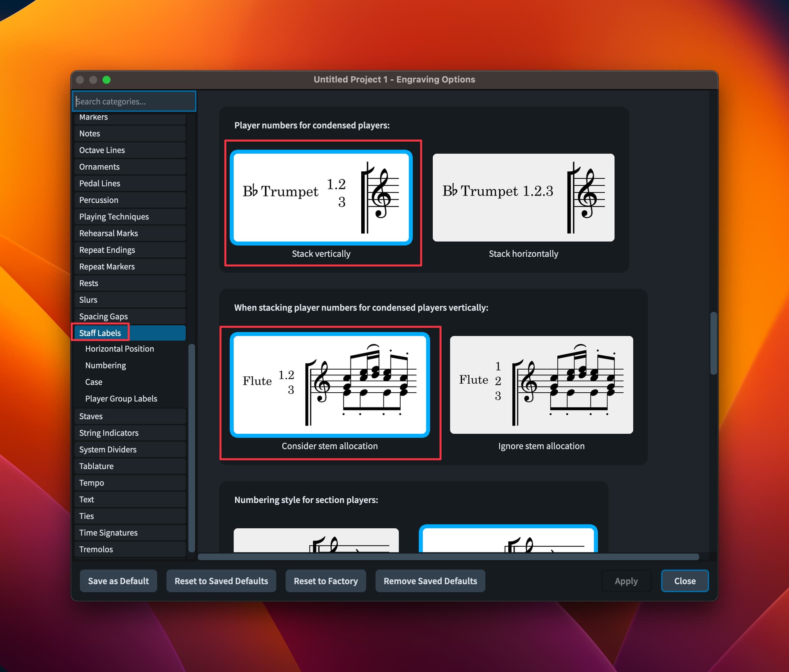Viewport: 789px width, 672px height.
Task: Open the Markers category
Action: click(130, 117)
